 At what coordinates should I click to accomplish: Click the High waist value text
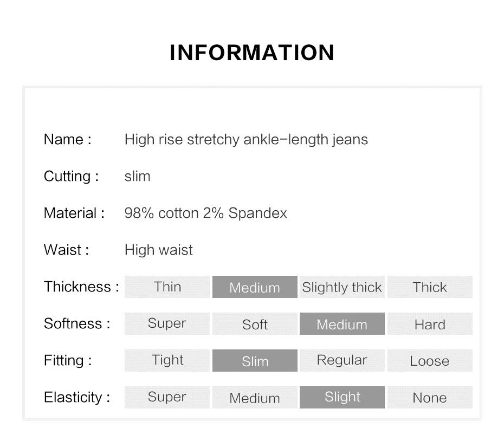(x=159, y=250)
